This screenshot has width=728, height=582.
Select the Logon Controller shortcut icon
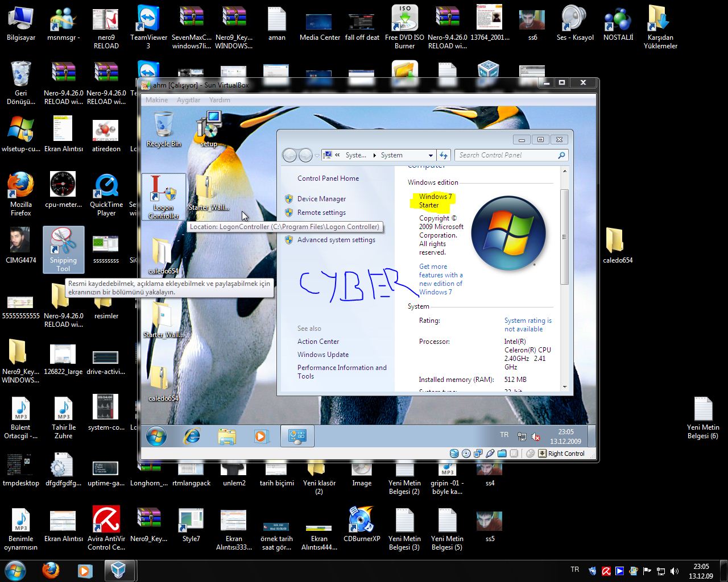164,197
